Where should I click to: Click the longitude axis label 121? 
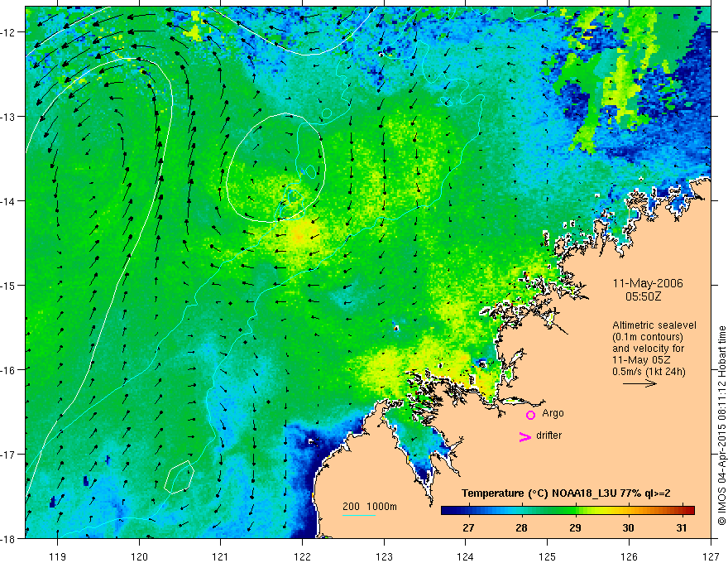[x=221, y=556]
